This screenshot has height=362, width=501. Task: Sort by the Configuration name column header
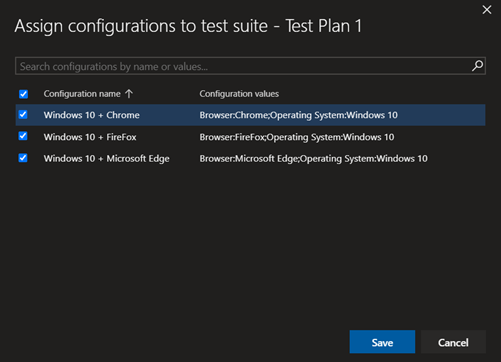(82, 94)
